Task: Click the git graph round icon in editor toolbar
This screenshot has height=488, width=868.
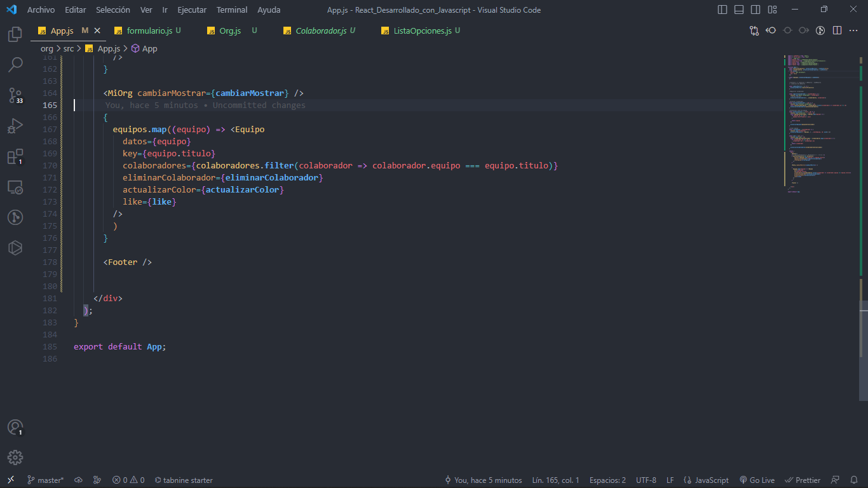Action: click(x=820, y=30)
